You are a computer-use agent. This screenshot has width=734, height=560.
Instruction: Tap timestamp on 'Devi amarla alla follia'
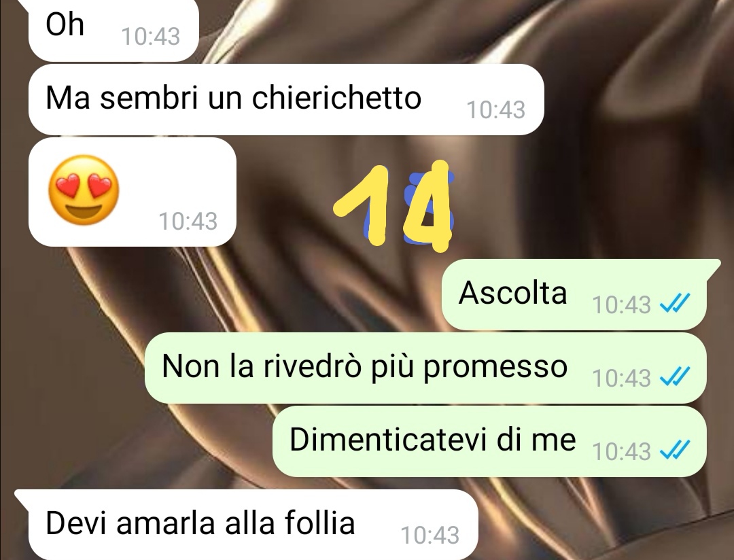coord(430,535)
